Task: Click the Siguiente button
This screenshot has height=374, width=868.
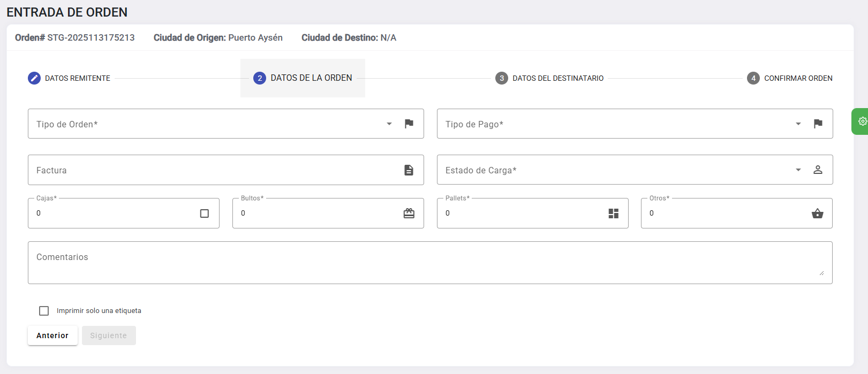Action: pos(109,335)
